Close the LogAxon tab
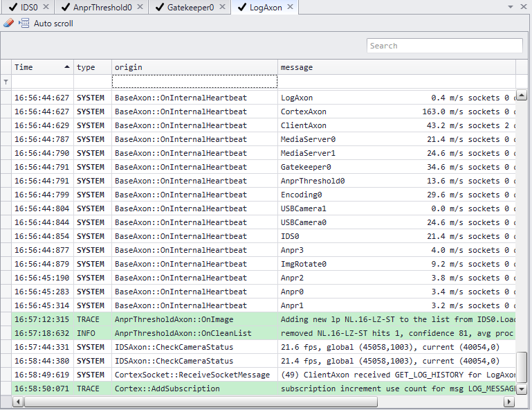The height and width of the screenshot is (410, 532). [x=290, y=7]
